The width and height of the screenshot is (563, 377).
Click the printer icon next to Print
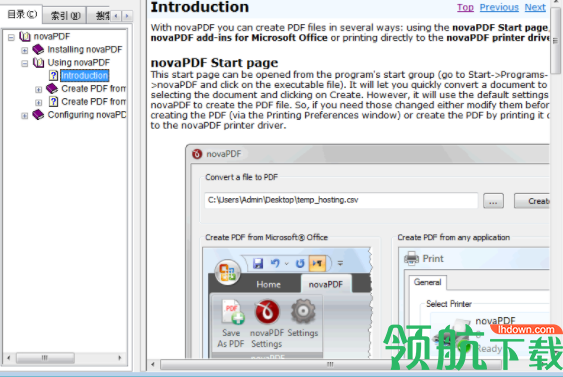point(411,258)
